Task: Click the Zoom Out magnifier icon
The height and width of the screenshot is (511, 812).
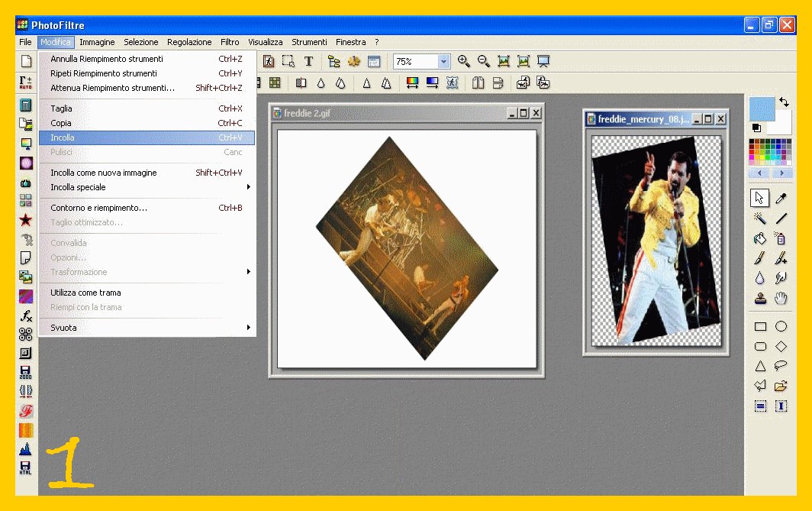Action: click(484, 61)
